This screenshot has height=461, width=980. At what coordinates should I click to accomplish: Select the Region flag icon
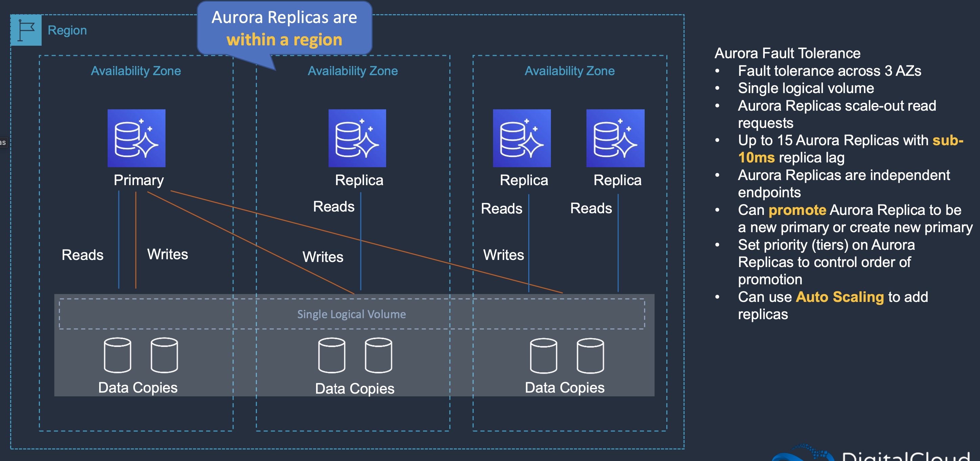[x=26, y=30]
